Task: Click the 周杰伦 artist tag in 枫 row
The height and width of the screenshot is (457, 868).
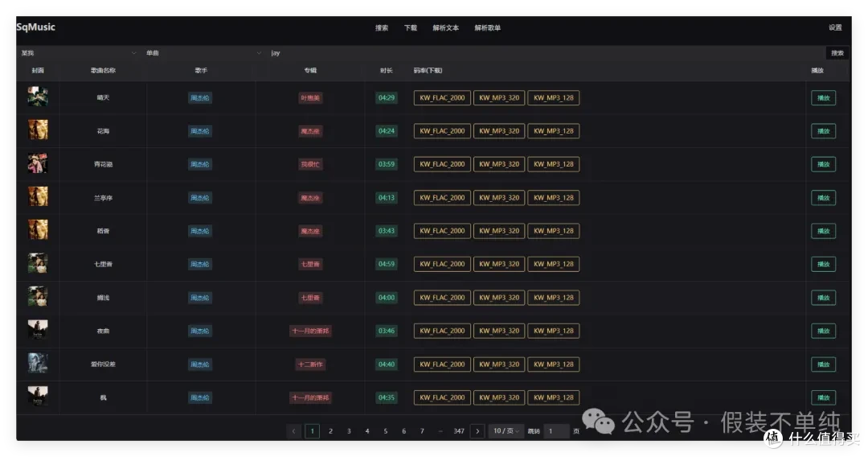Action: click(200, 397)
